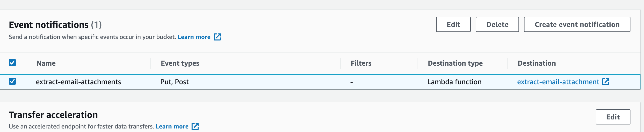Sort by the Name column header
Screen dimensions: 644x132
pyautogui.click(x=46, y=63)
